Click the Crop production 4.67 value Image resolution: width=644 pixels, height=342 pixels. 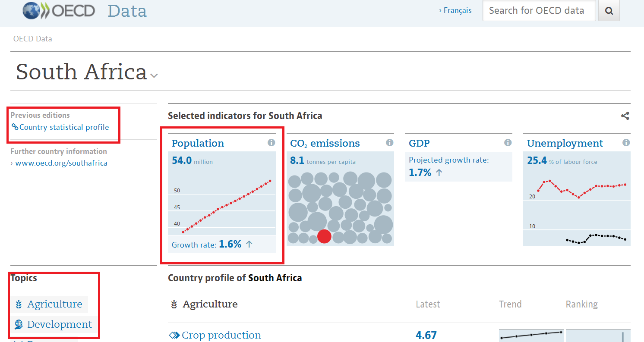click(x=426, y=335)
